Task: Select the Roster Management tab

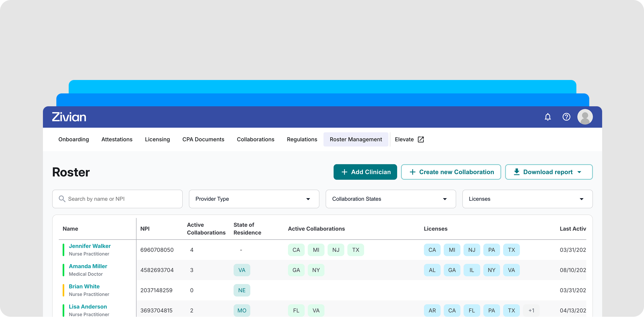Action: click(x=356, y=140)
